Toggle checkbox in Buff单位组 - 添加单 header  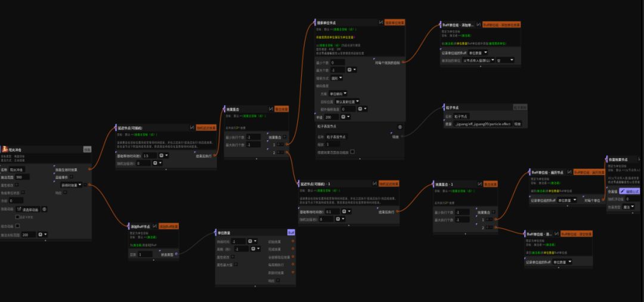[478, 24]
